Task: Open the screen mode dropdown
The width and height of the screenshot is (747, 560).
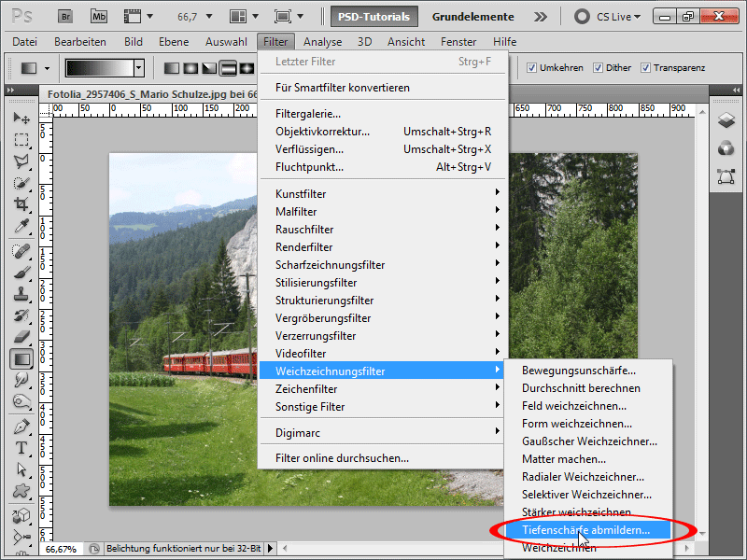Action: click(x=300, y=17)
